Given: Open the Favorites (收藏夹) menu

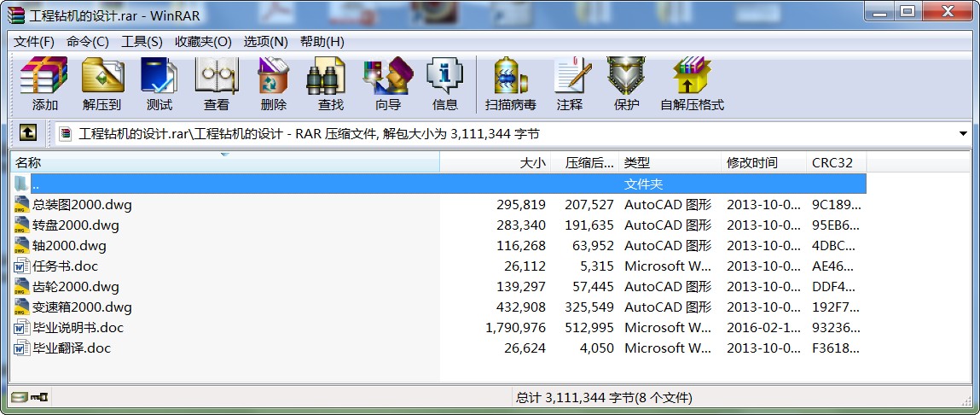Looking at the screenshot, I should [203, 42].
